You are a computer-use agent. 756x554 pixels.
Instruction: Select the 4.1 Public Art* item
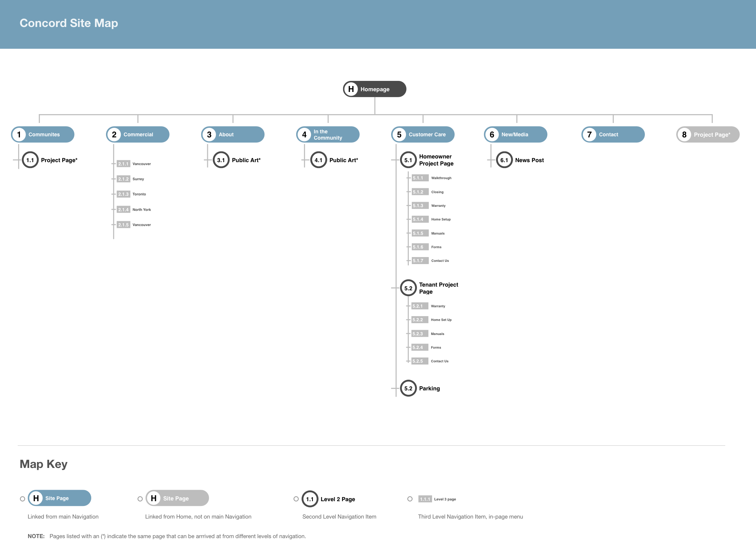[x=335, y=160]
